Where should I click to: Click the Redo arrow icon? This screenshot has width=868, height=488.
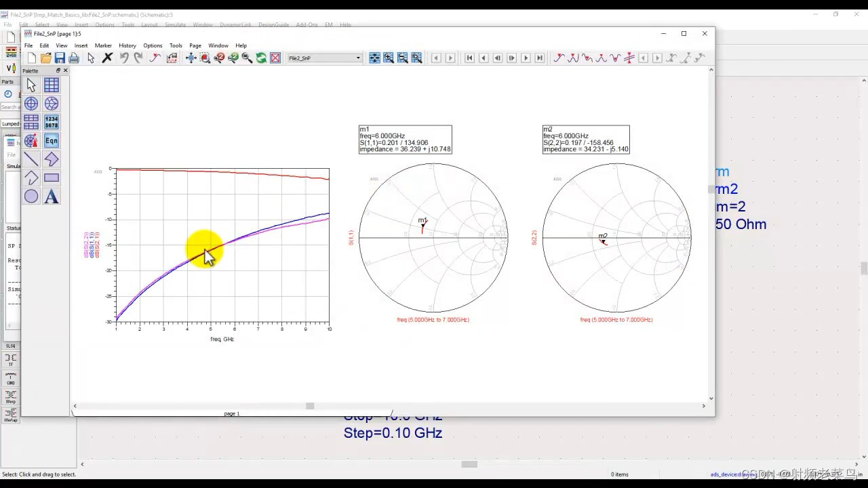tap(138, 58)
